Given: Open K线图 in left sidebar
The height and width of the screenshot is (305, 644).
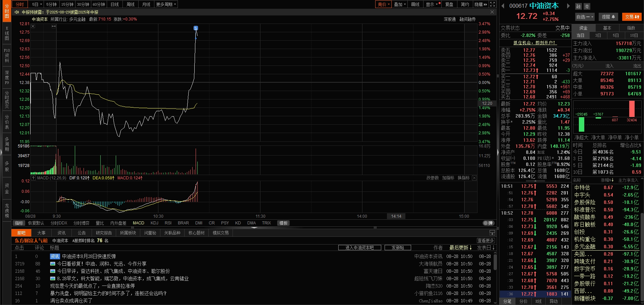Looking at the screenshot, I should coord(7,34).
